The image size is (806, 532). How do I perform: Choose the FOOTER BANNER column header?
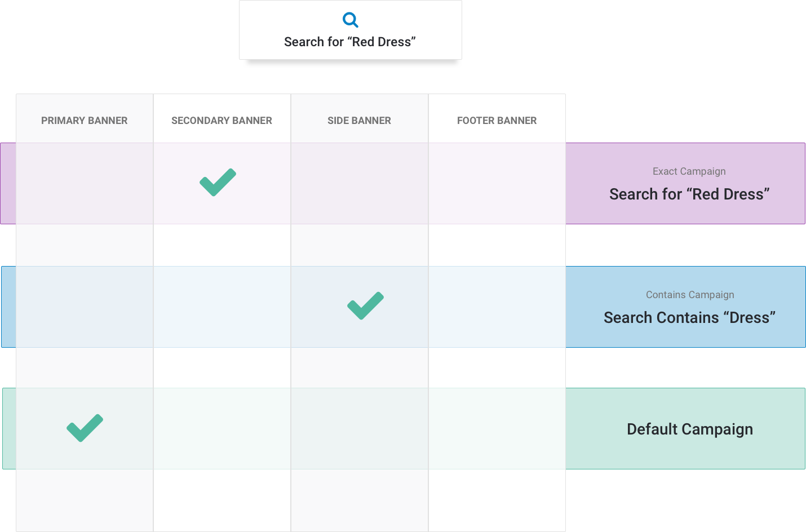(x=497, y=121)
